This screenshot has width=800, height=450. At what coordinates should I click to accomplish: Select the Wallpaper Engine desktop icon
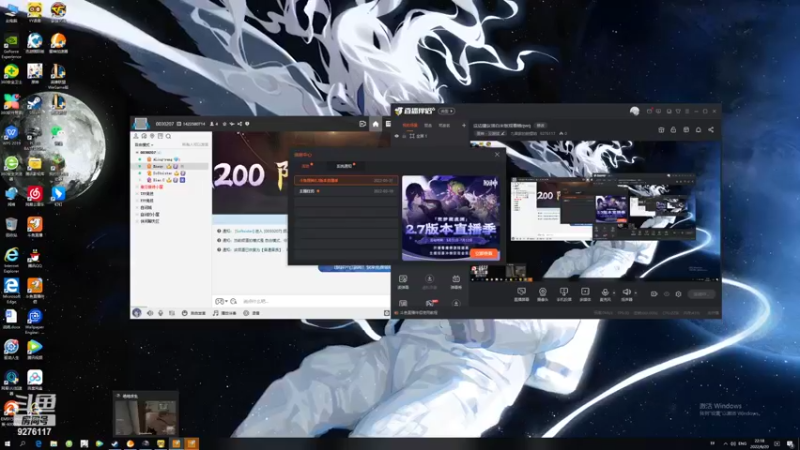(x=34, y=320)
